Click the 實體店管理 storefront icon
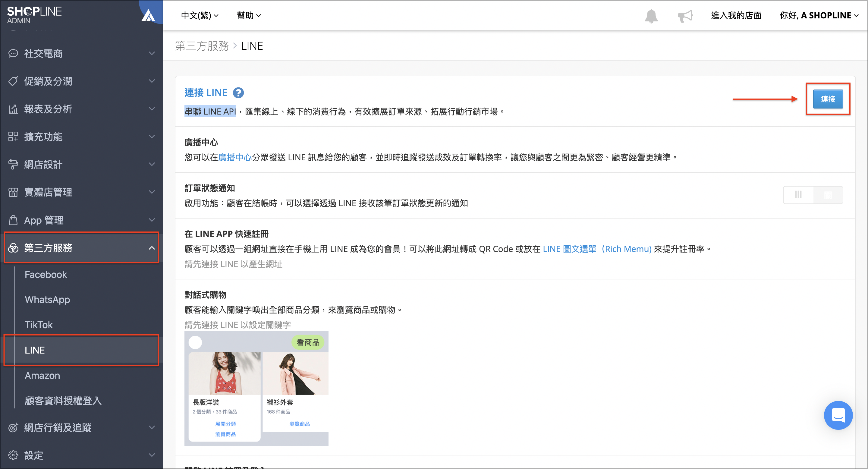 [x=13, y=192]
